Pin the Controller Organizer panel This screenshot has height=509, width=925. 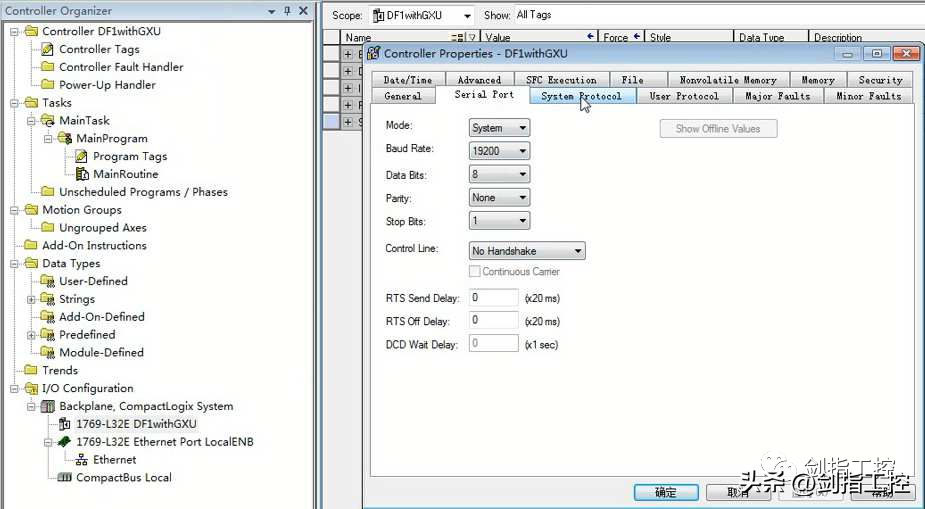tap(287, 11)
